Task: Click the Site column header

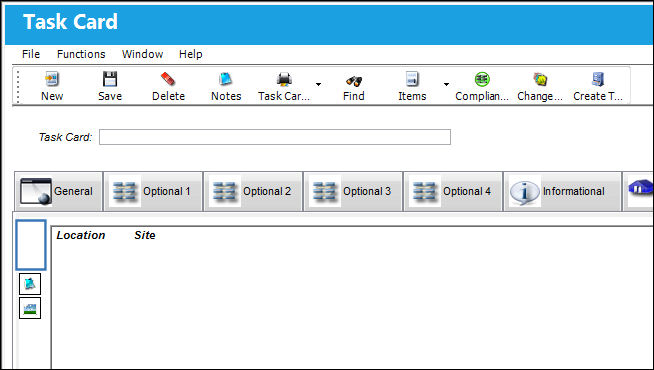Action: coord(145,235)
